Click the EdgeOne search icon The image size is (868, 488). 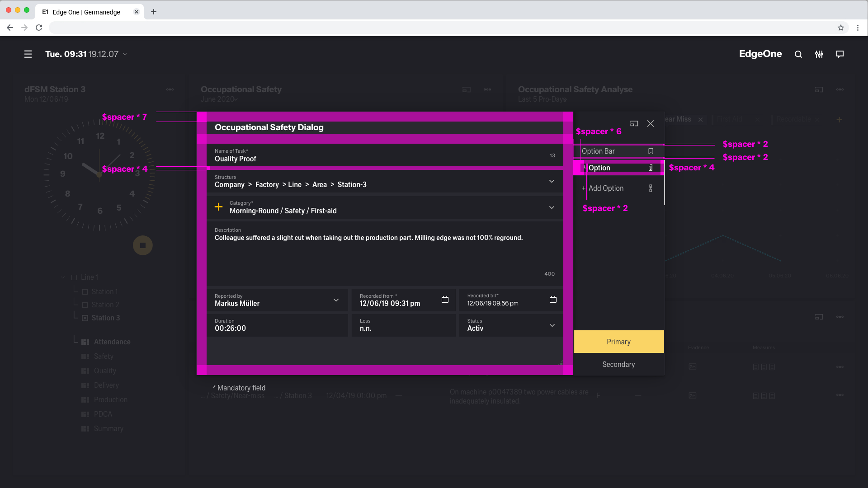click(x=798, y=54)
